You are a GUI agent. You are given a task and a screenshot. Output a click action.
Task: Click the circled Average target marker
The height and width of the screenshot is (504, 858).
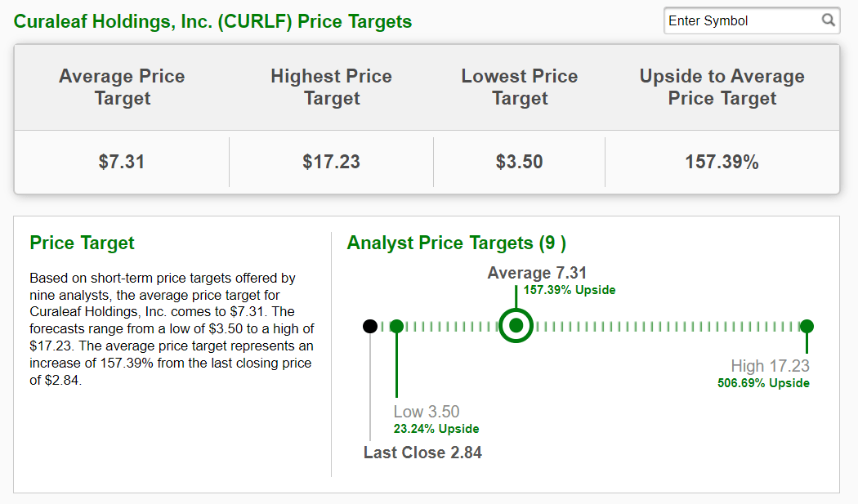coord(516,325)
